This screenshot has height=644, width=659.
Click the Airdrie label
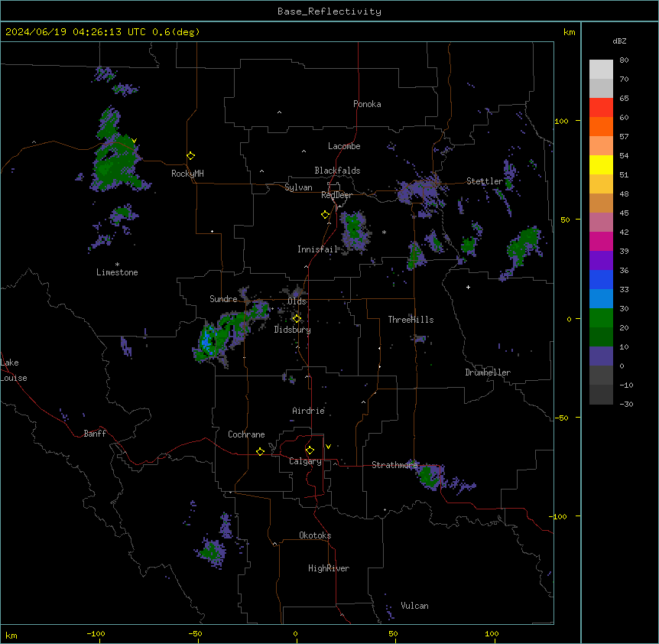(309, 411)
